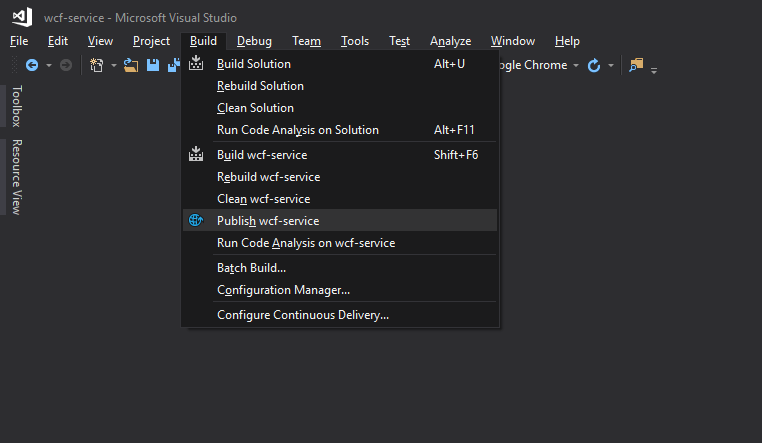Image resolution: width=762 pixels, height=443 pixels.
Task: Open the View menu
Action: [x=100, y=41]
